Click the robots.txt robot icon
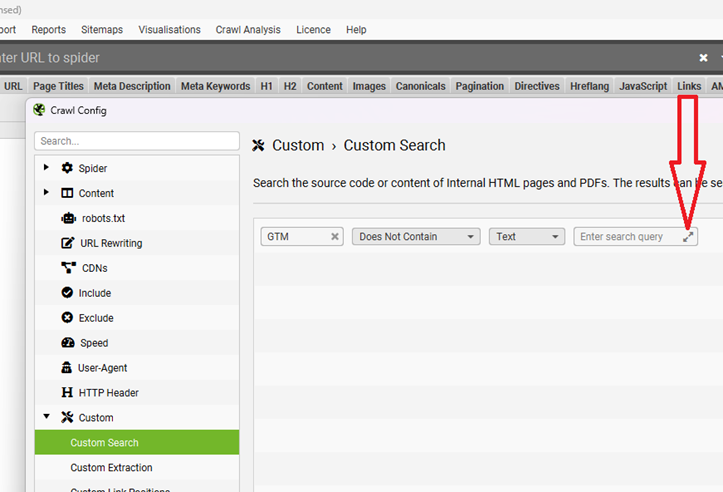The width and height of the screenshot is (723, 492). point(68,218)
